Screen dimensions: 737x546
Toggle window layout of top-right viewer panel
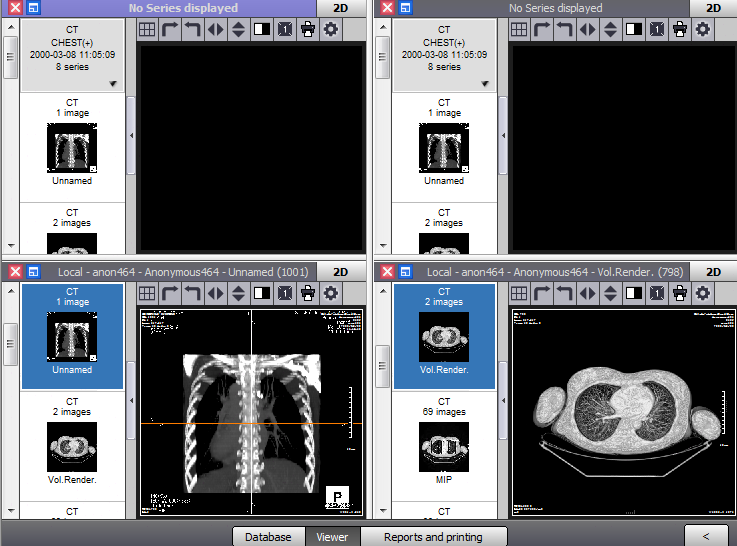click(x=405, y=8)
